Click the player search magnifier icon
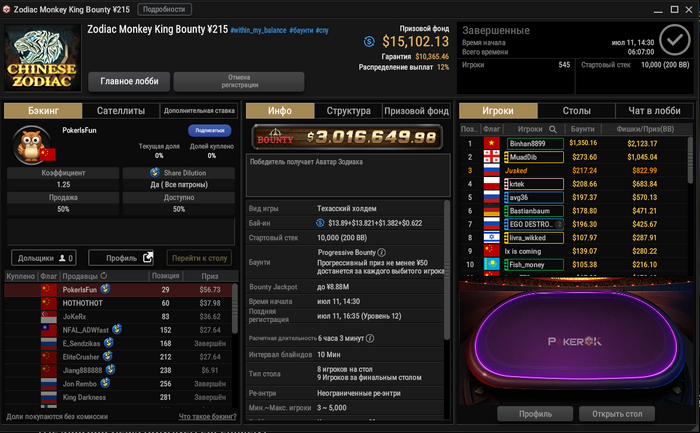700x433 pixels. (553, 129)
